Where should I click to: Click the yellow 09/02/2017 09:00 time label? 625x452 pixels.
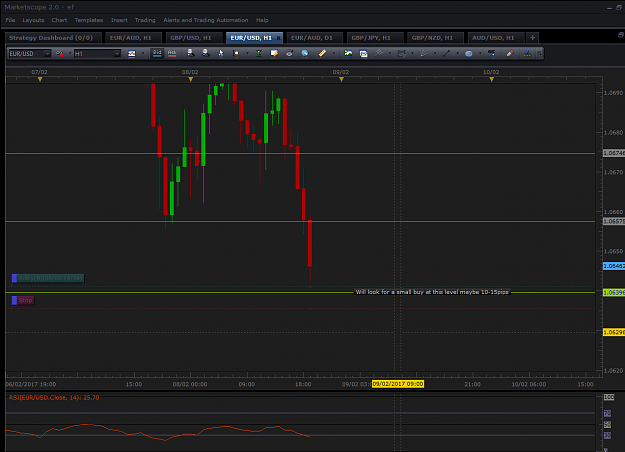tap(398, 384)
